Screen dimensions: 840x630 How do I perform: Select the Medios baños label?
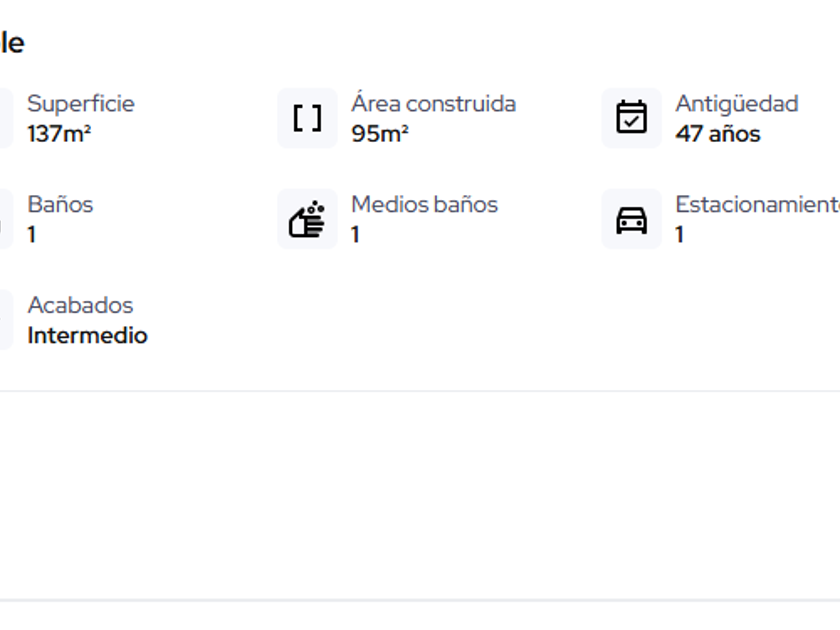[x=424, y=205]
